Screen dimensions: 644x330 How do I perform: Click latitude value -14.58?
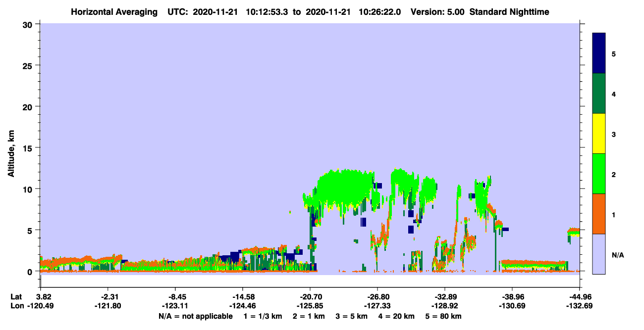[x=242, y=297]
